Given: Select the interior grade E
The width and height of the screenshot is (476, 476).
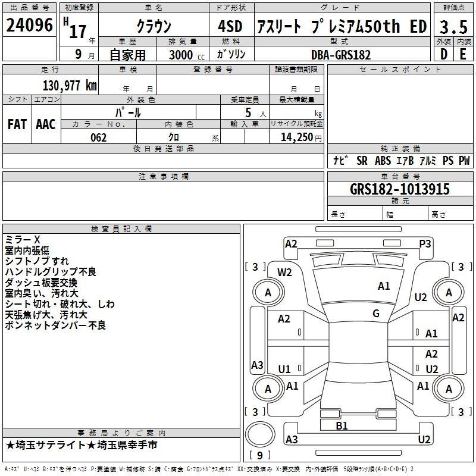Looking at the screenshot, I should [x=463, y=54].
